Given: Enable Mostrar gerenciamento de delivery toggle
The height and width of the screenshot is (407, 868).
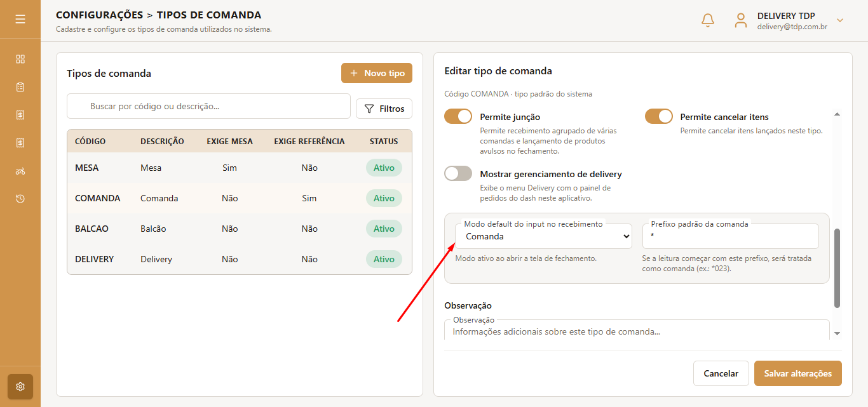Looking at the screenshot, I should (458, 173).
